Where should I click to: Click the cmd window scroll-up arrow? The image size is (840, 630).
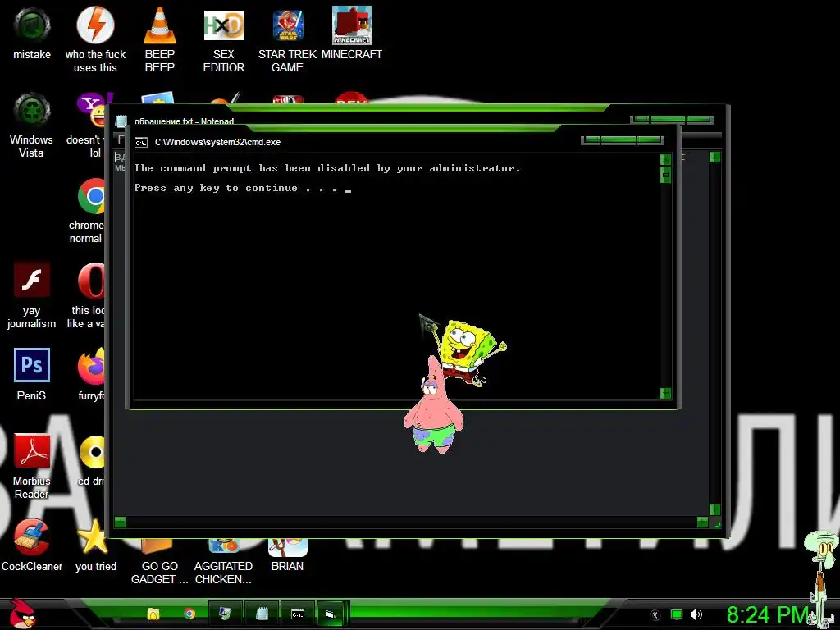[665, 159]
